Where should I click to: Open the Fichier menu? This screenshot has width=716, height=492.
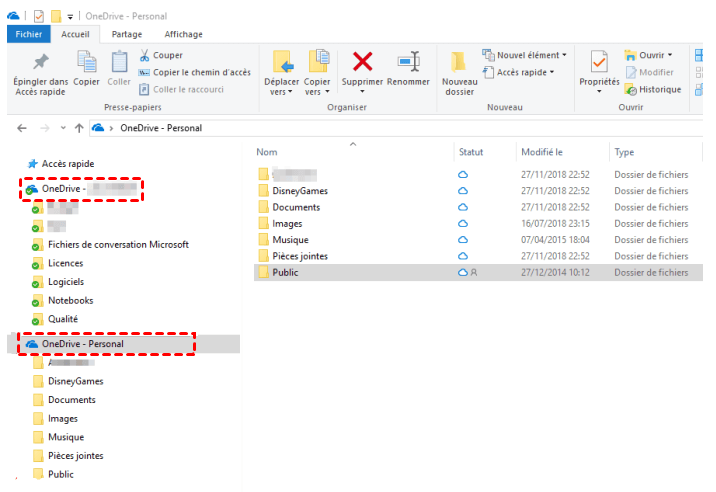point(29,34)
